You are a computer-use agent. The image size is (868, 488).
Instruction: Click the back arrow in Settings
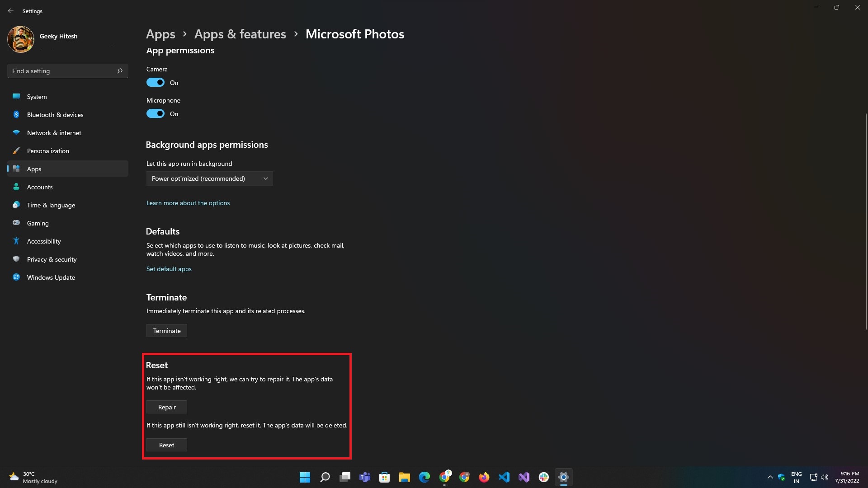point(11,11)
